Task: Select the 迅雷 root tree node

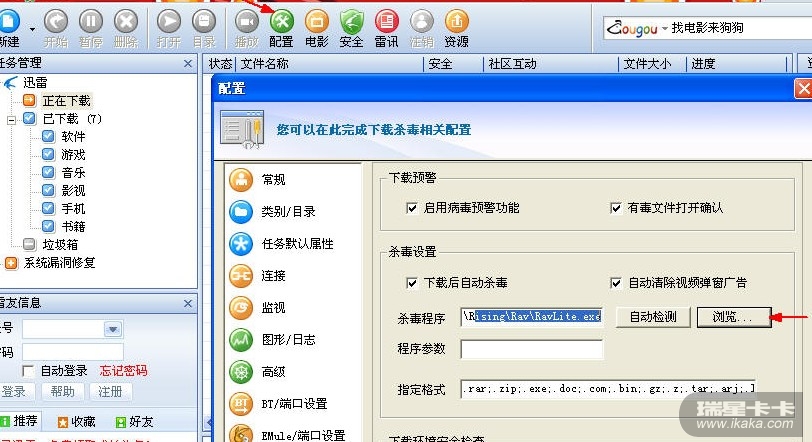Action: 35,82
